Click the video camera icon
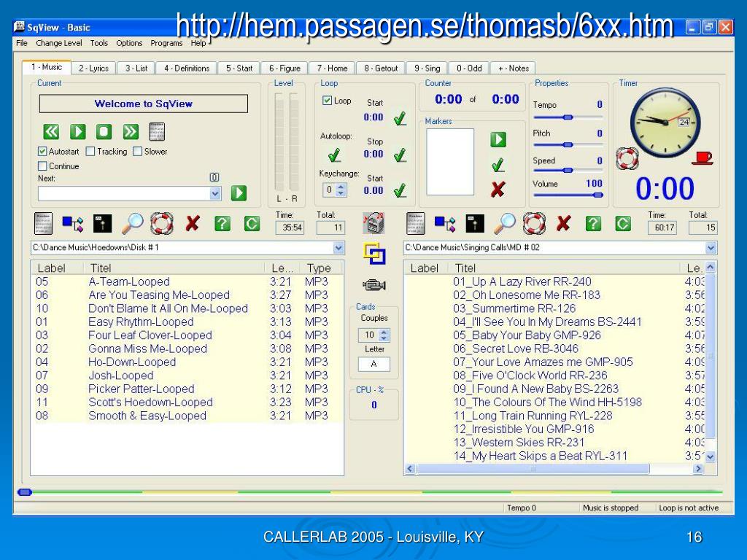 [374, 285]
